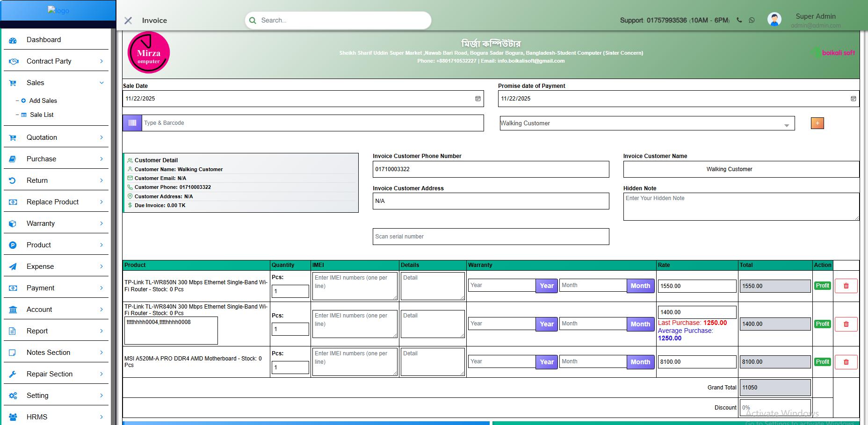Open the Repair Section wrench icon
Viewport: 868px width, 425px height.
(x=13, y=374)
